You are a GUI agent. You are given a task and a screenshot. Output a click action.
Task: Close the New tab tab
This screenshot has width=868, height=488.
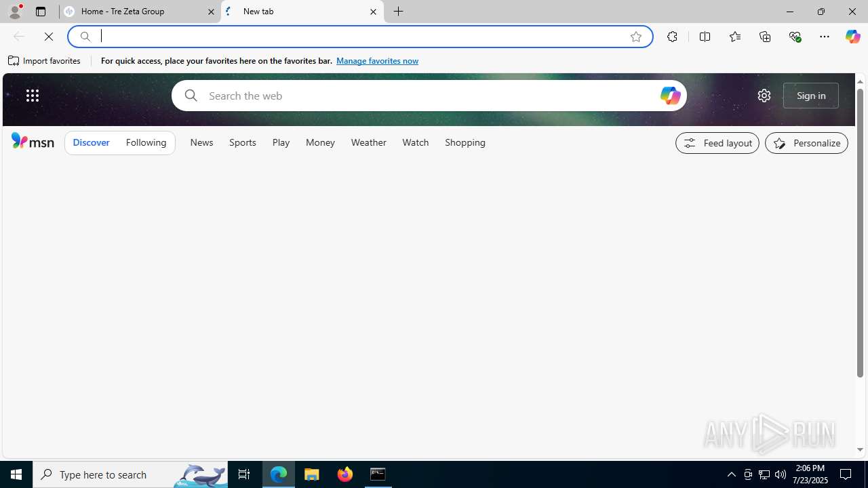click(x=373, y=12)
